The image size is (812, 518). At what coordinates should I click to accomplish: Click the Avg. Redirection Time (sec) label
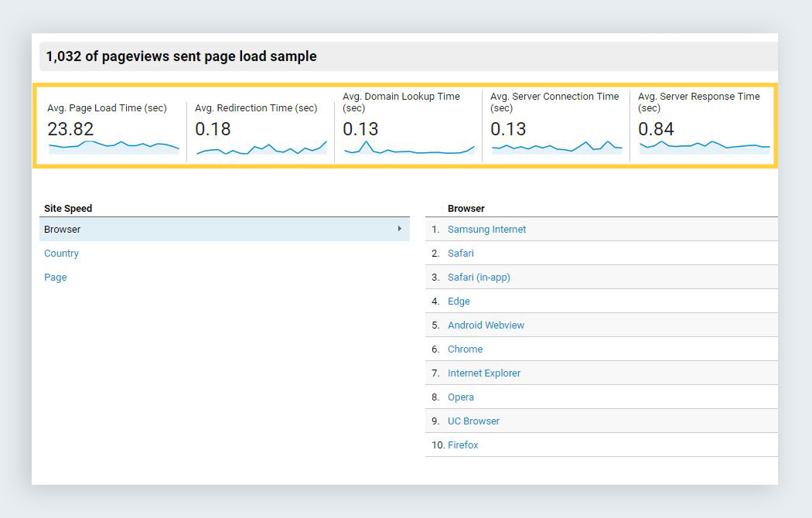coord(256,108)
